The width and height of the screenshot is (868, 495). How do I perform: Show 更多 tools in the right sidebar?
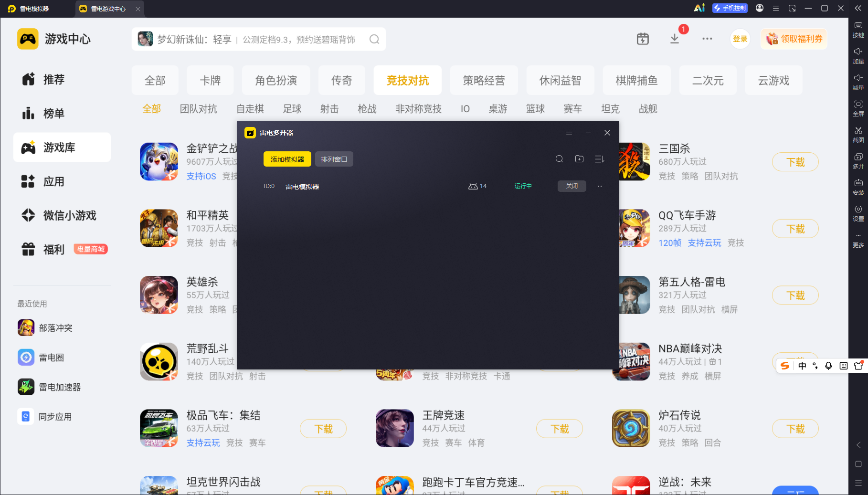(858, 240)
